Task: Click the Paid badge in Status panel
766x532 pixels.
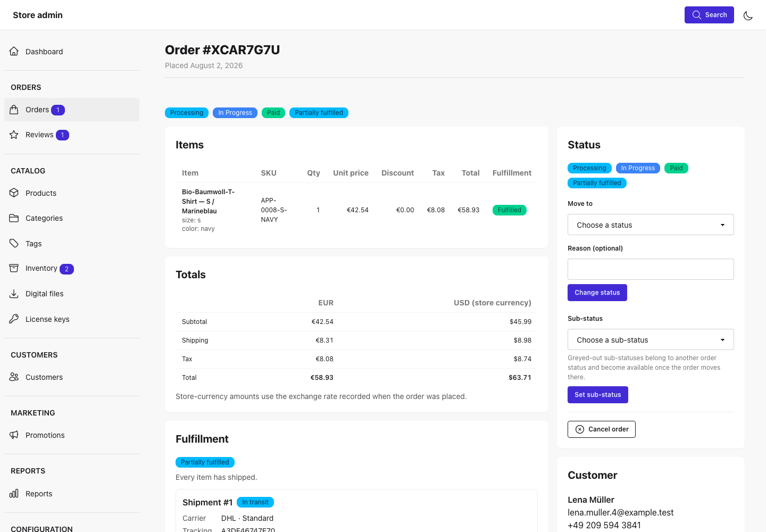Action: pyautogui.click(x=676, y=168)
